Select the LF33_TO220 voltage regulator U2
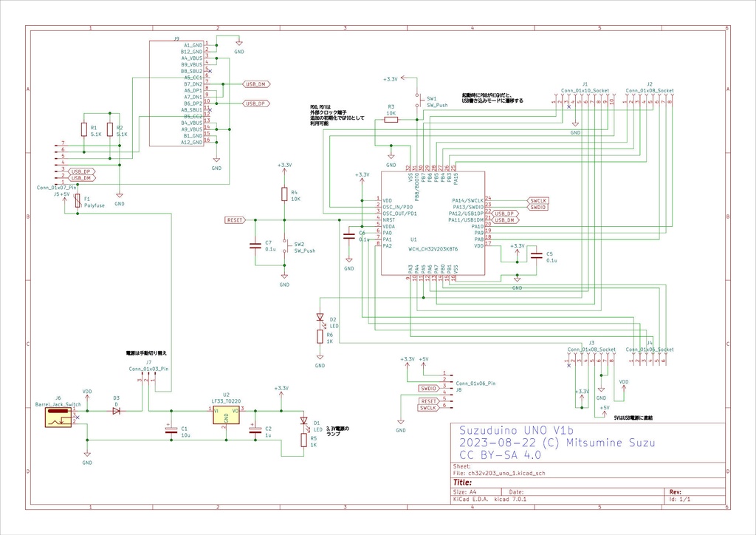756x535 pixels. [225, 416]
